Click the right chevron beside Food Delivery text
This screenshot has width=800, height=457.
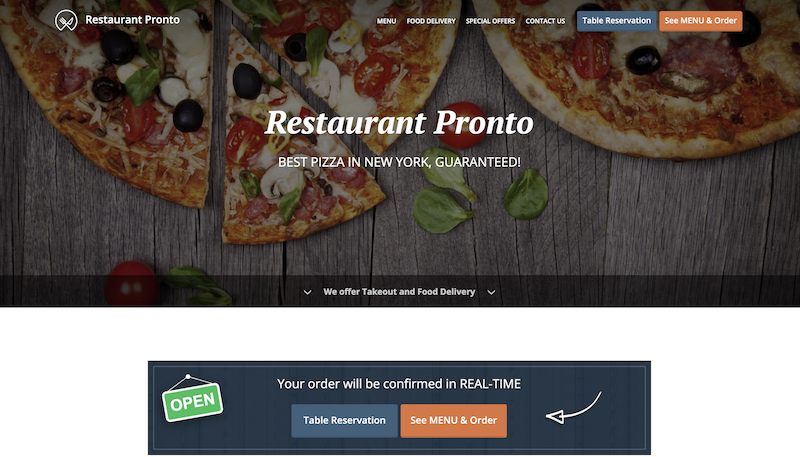[491, 292]
